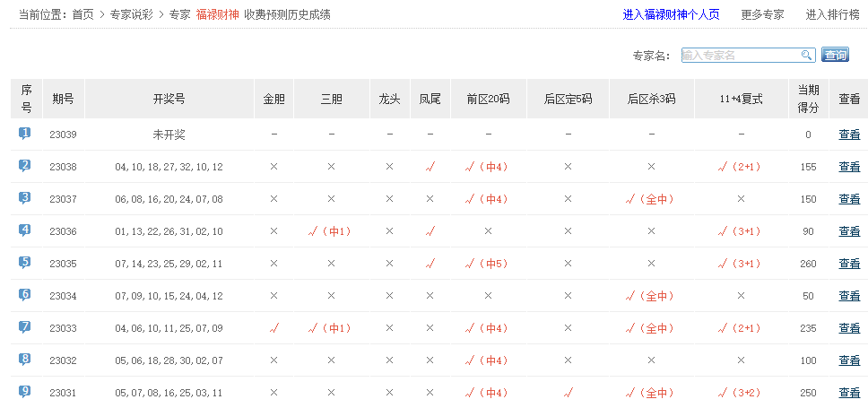Navigate to 首页 in breadcrumb
Viewport: 868px width, 408px height.
(82, 15)
